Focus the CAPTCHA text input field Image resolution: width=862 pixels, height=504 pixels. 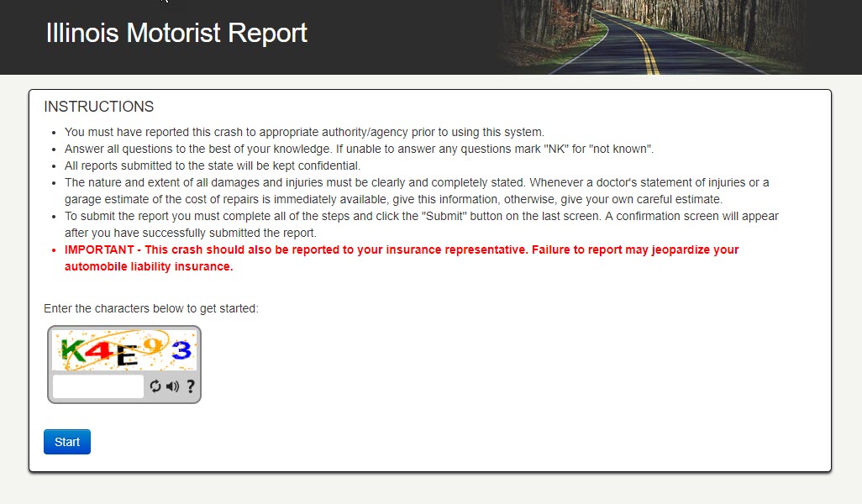pos(97,386)
